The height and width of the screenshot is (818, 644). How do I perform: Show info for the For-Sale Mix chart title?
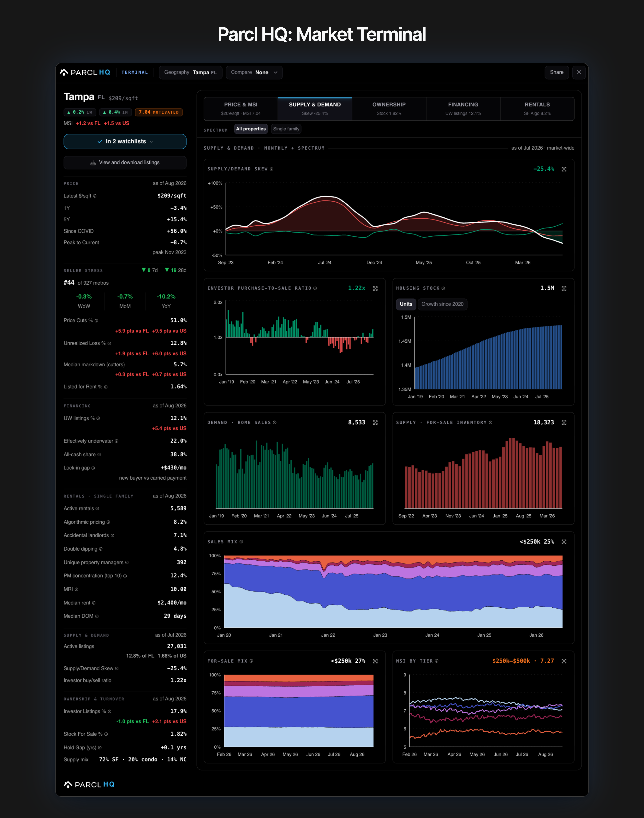[x=251, y=661]
